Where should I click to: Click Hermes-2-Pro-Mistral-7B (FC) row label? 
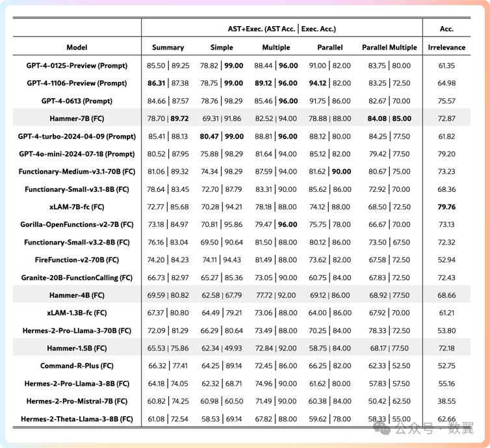(77, 401)
